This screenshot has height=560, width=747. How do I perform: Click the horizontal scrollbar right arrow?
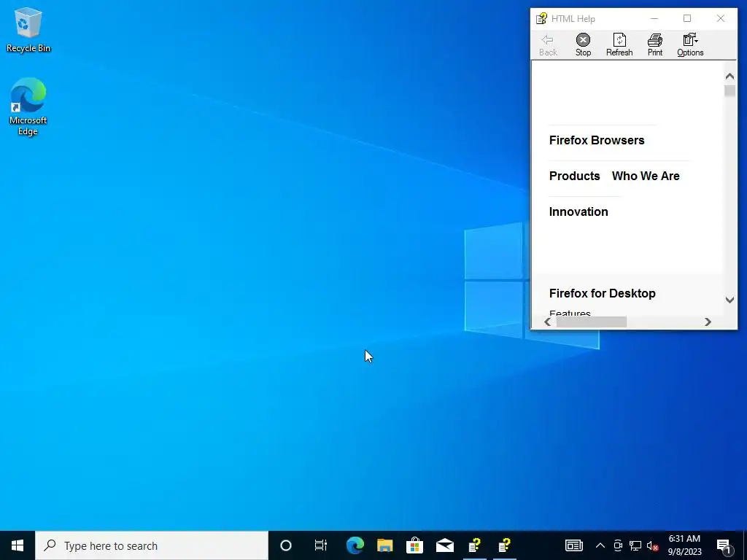click(708, 322)
